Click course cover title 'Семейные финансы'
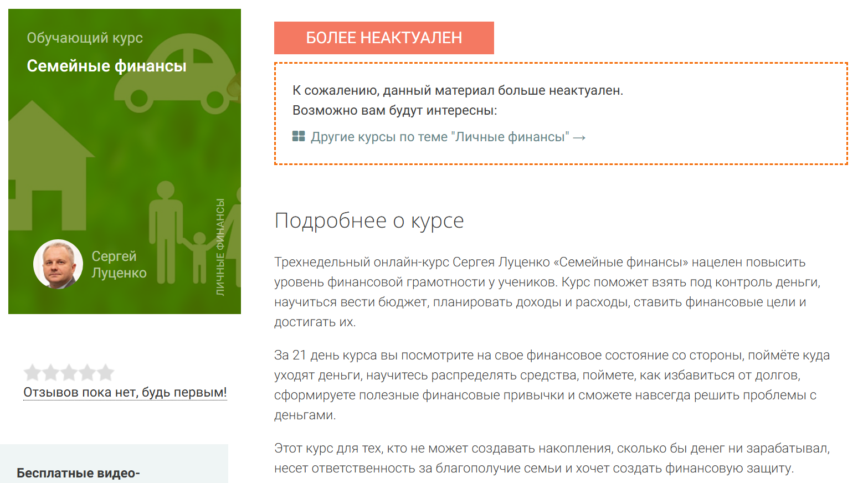The height and width of the screenshot is (483, 868). tap(106, 66)
